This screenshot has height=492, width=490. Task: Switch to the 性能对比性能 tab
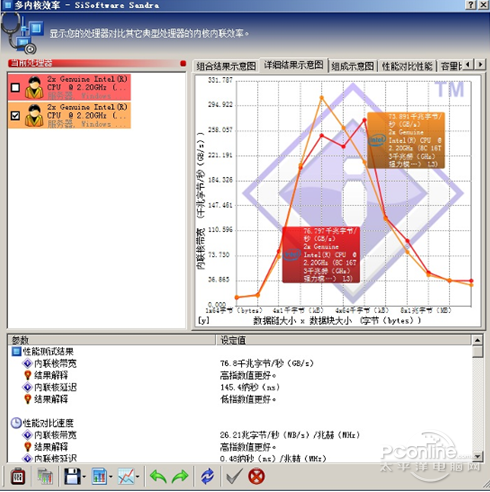[x=407, y=66]
